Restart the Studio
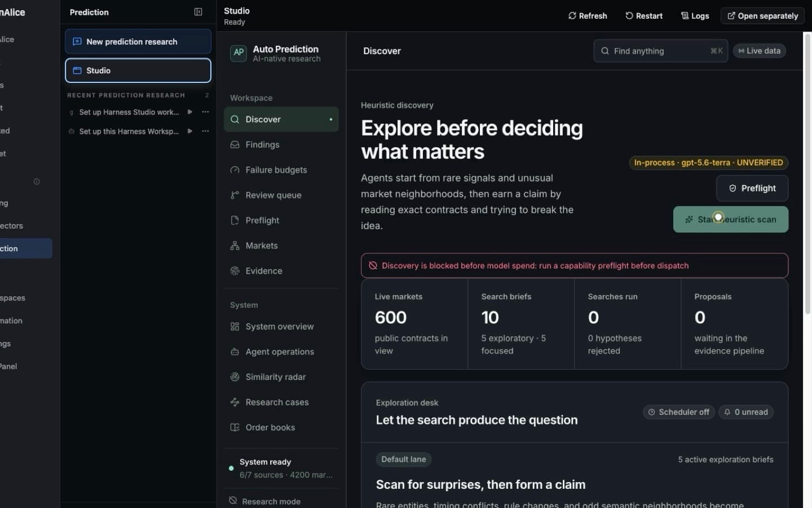The height and width of the screenshot is (508, 812). point(643,16)
